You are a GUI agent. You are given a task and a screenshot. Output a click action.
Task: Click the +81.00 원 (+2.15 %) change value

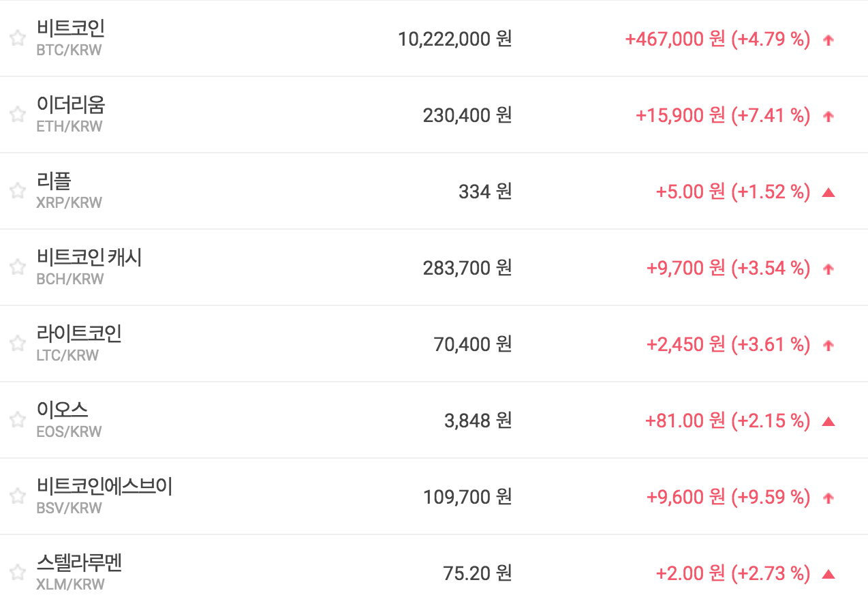(x=727, y=421)
